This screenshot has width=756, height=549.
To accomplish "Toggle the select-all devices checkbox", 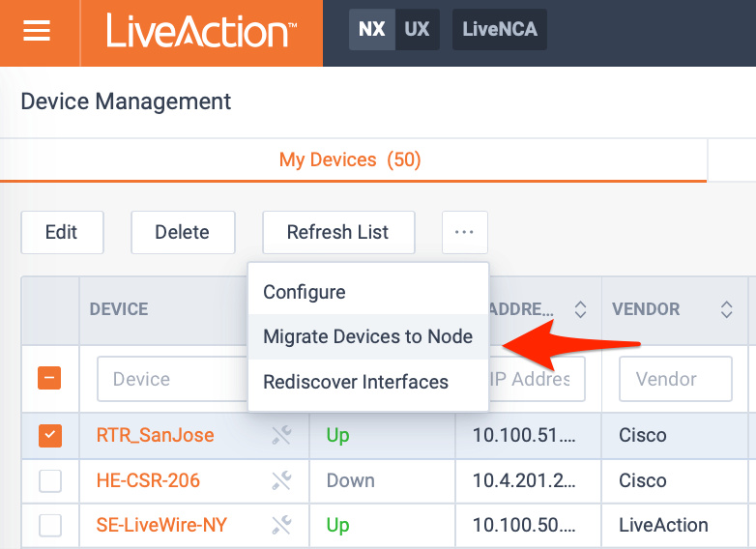I will (49, 378).
